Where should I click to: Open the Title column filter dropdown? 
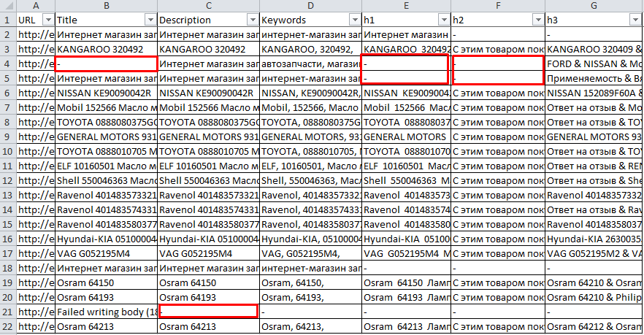(150, 20)
